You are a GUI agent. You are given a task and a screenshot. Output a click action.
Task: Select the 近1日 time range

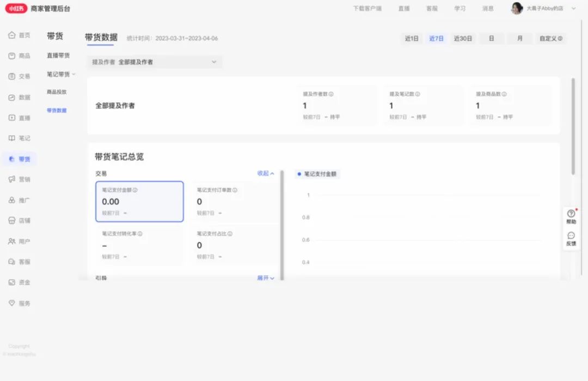point(412,39)
